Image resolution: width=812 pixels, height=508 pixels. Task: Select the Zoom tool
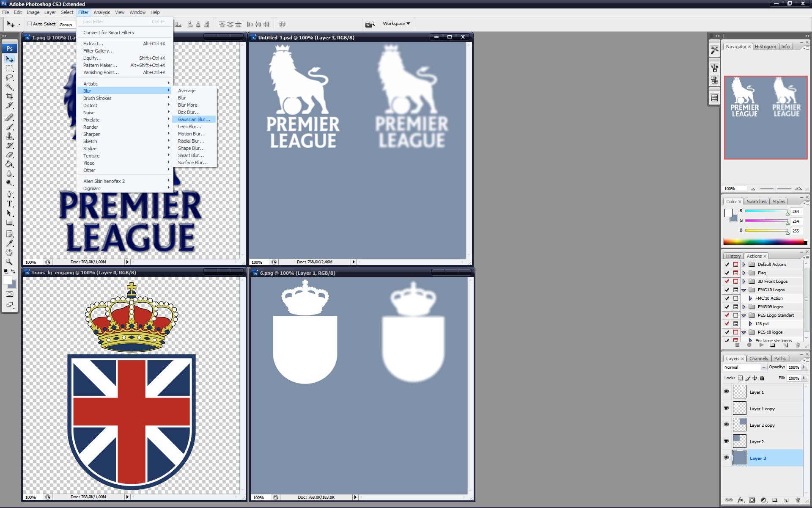pos(9,262)
